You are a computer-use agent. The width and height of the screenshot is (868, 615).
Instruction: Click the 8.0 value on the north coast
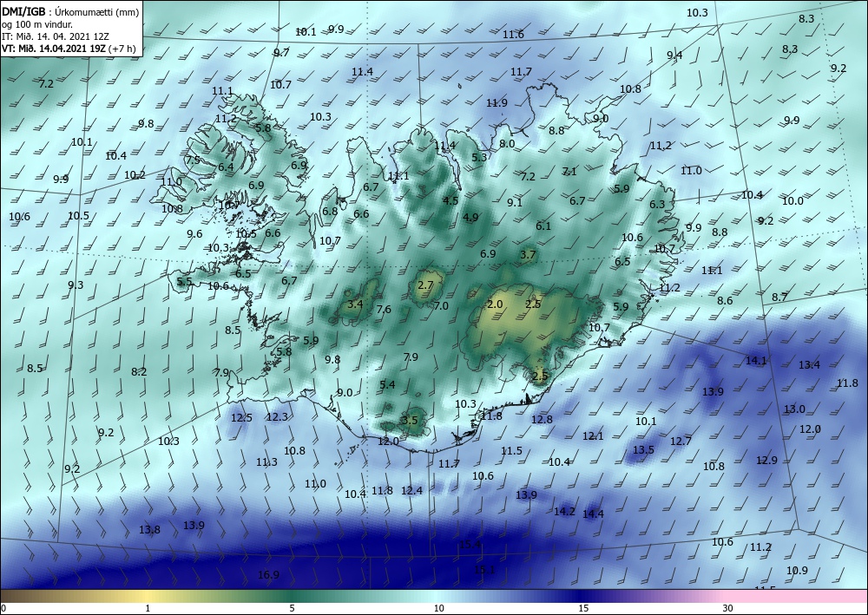pyautogui.click(x=507, y=143)
